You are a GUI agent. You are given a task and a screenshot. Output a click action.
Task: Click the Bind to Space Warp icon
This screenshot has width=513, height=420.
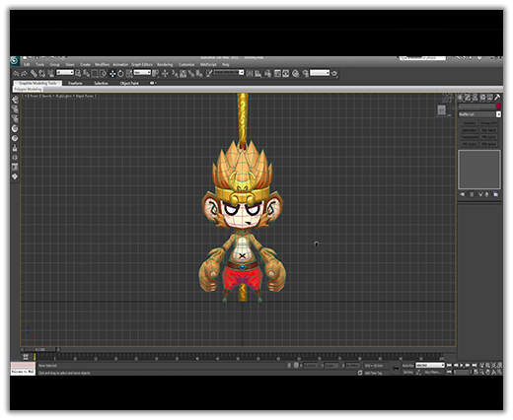point(50,74)
